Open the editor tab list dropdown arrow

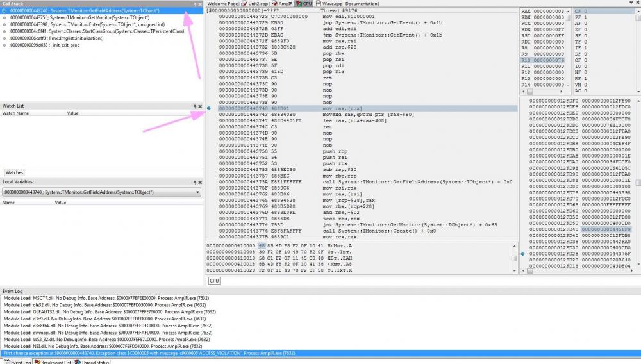pyautogui.click(x=631, y=3)
